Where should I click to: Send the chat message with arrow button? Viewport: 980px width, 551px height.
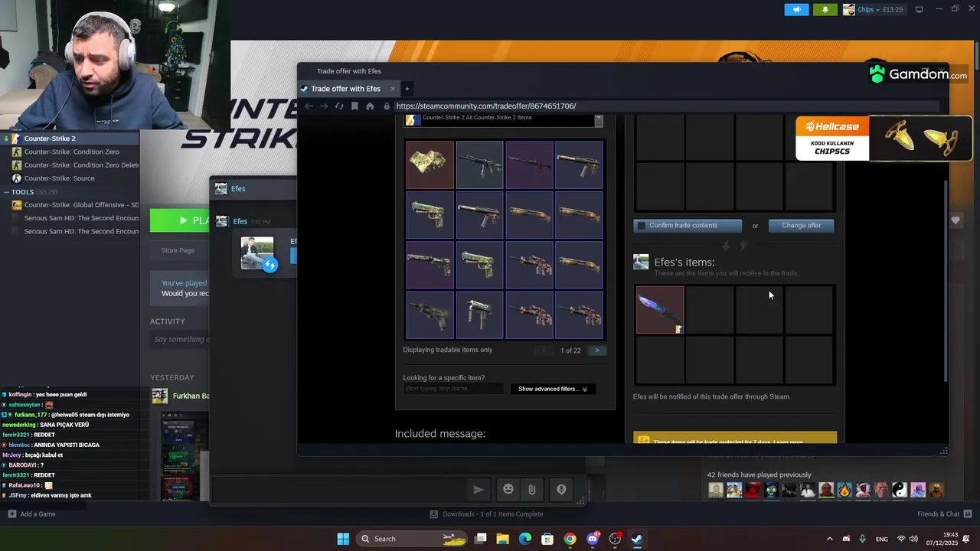[479, 490]
